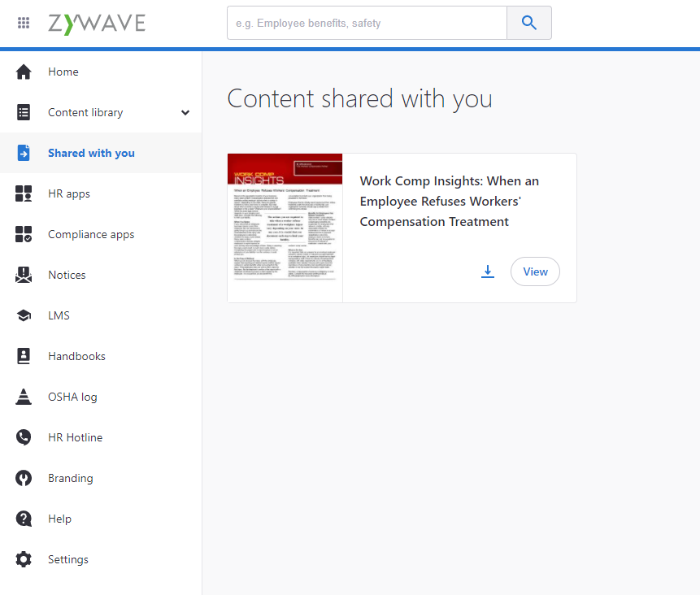Open the Notices section

(x=67, y=275)
